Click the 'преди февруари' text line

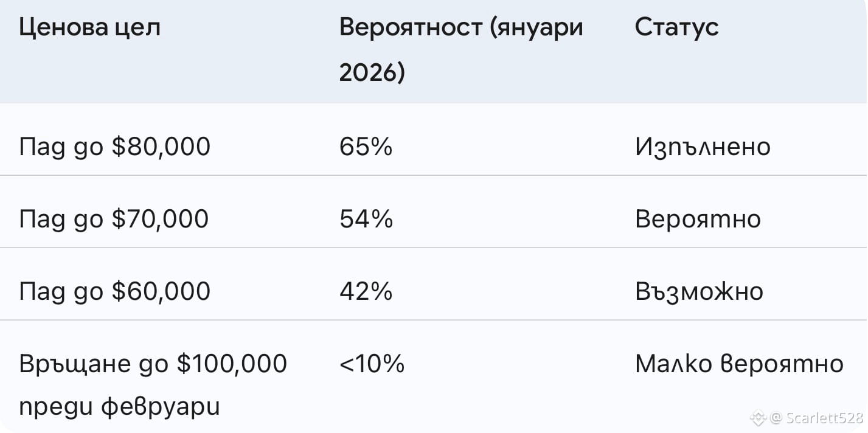click(119, 407)
